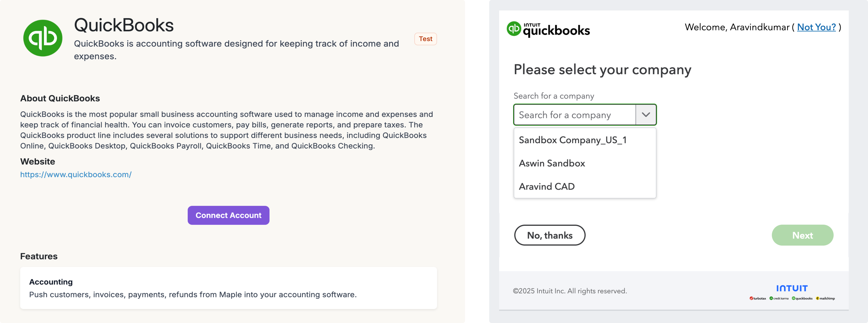Pick Aravind CAD from company list
Screen dimensions: 868x323
(547, 186)
